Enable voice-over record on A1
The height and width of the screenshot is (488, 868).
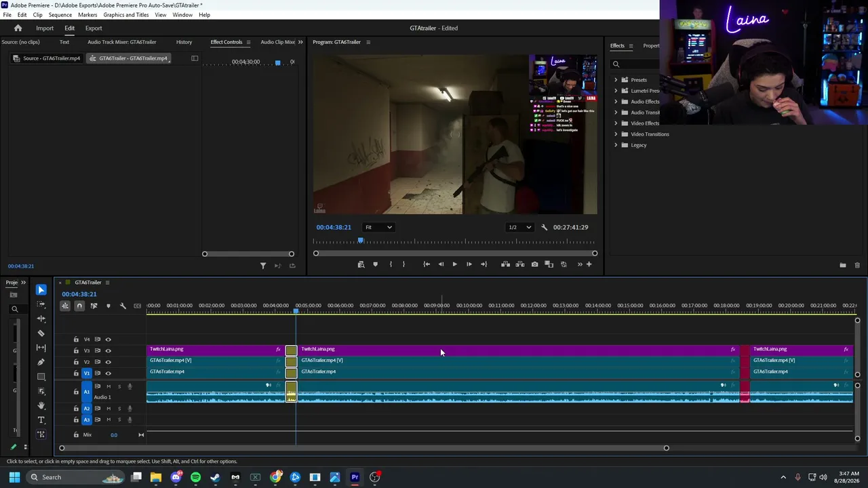tap(130, 386)
